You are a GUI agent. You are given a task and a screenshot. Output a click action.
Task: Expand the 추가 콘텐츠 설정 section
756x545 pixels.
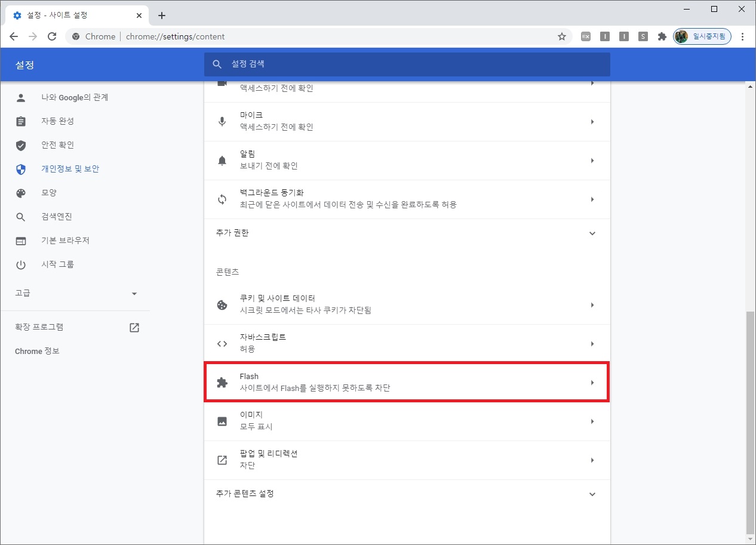[x=407, y=494]
